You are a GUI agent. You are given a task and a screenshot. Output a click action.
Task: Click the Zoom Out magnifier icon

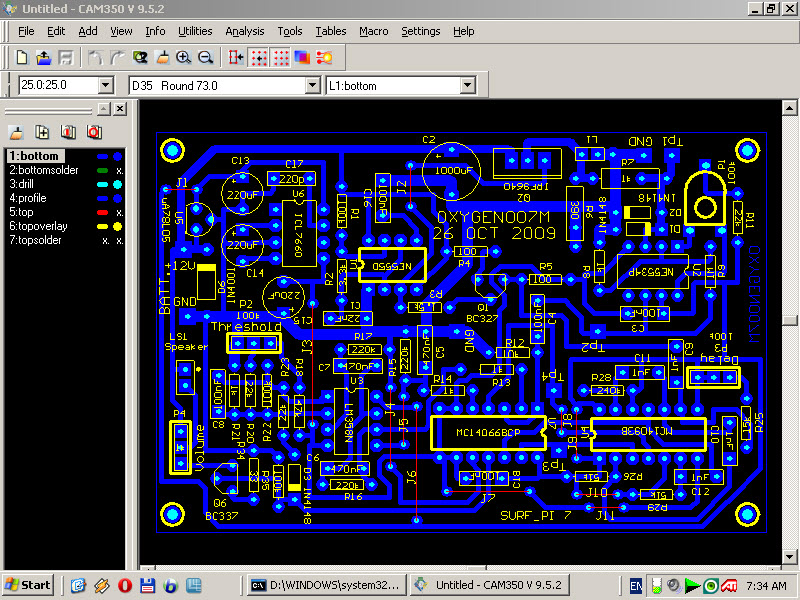(x=205, y=58)
